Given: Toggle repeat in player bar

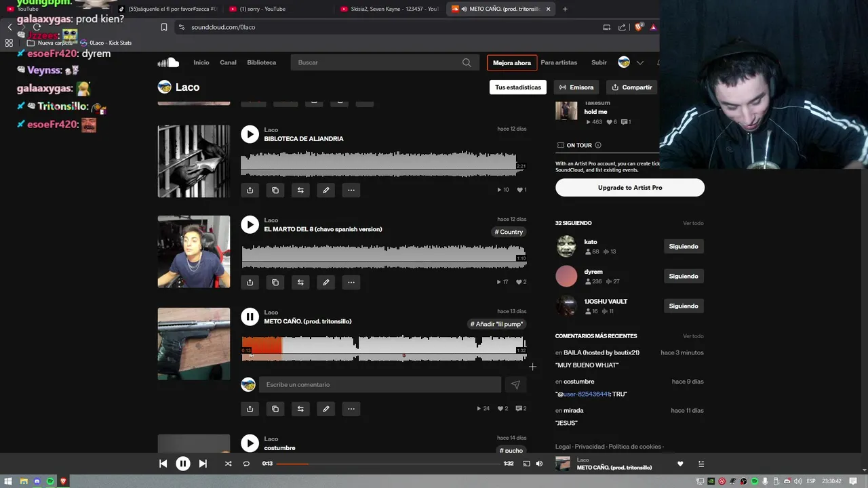Looking at the screenshot, I should (x=246, y=464).
